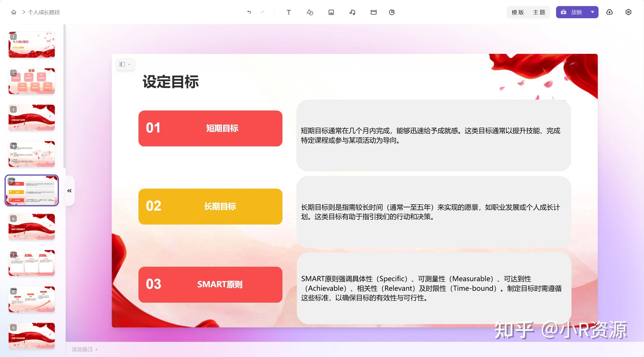Switch to the 主题 tab
The image size is (644, 357).
[539, 12]
